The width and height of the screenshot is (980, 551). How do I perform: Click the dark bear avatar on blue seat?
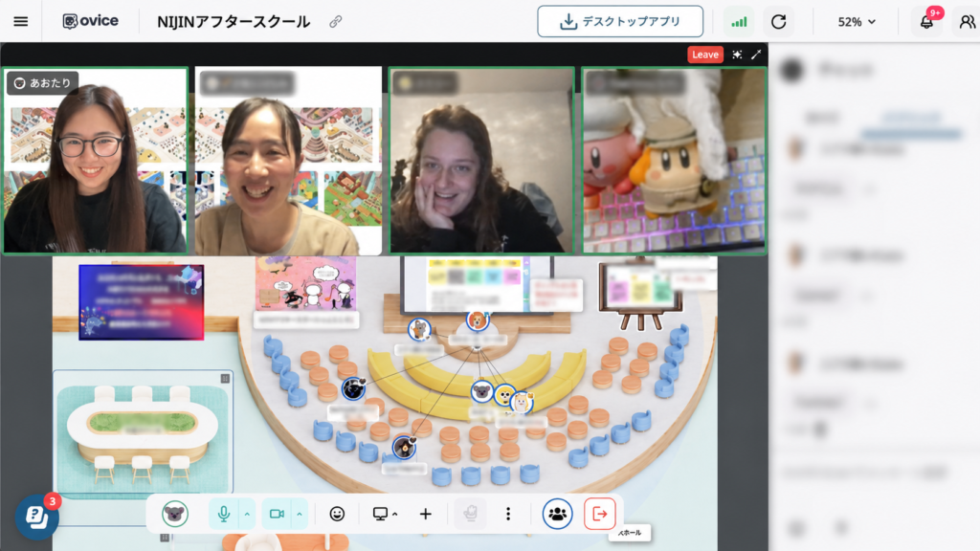point(404,448)
